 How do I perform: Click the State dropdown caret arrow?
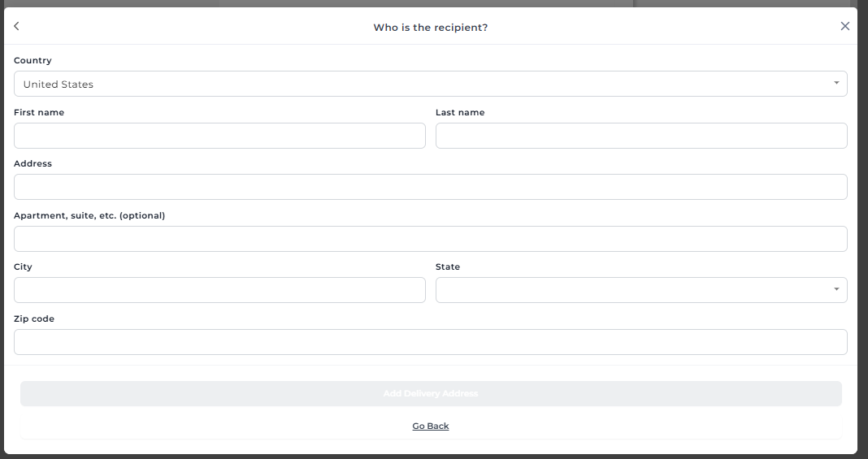(836, 289)
